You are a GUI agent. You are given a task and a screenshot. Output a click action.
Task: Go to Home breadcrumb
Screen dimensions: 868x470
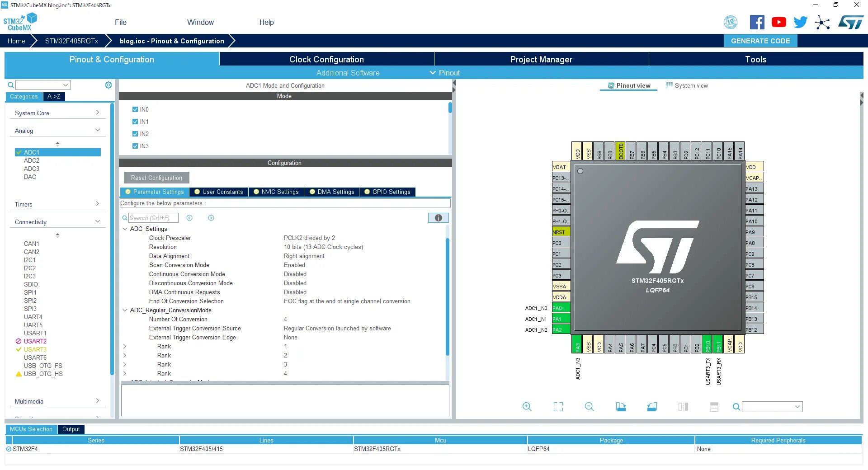16,41
